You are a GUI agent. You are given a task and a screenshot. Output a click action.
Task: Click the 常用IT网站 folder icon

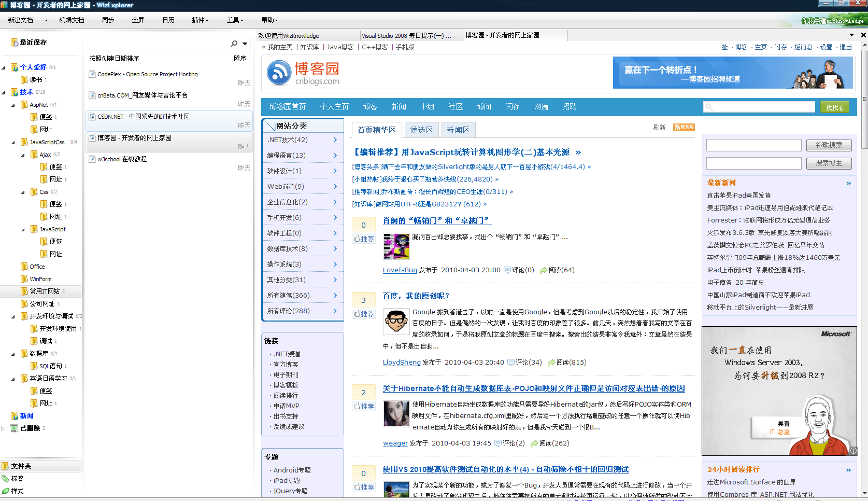click(x=24, y=291)
